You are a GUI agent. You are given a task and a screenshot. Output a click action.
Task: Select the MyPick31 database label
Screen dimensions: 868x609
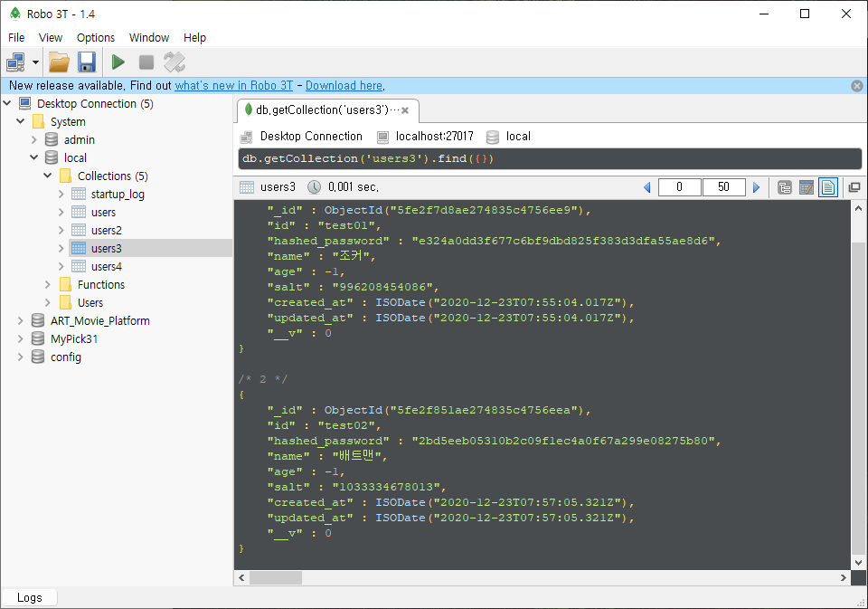[x=74, y=338]
